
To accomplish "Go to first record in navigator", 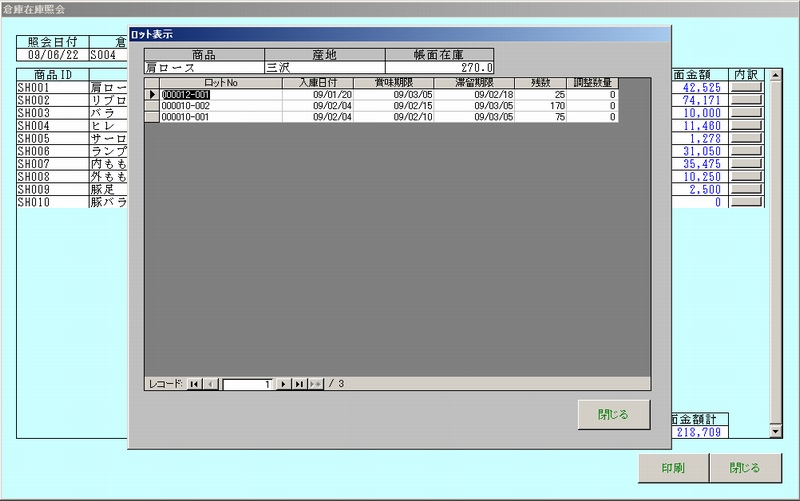I will 194,384.
